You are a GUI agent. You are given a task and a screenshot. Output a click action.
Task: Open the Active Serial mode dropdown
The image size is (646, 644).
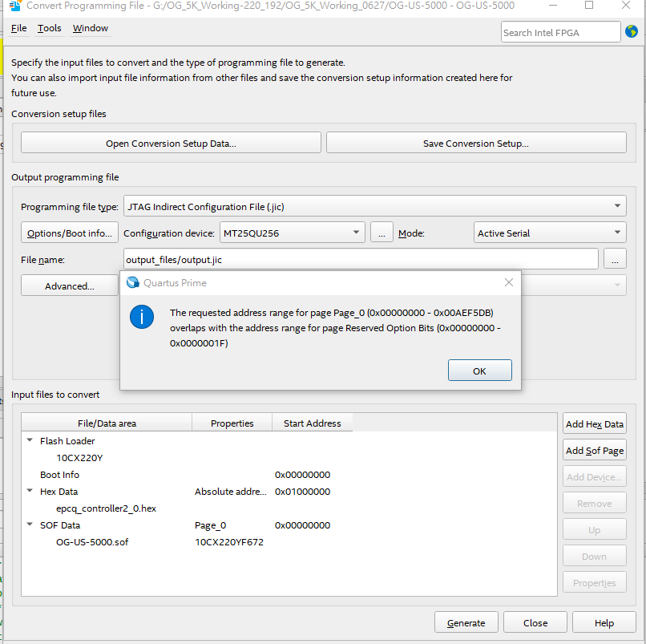[550, 233]
